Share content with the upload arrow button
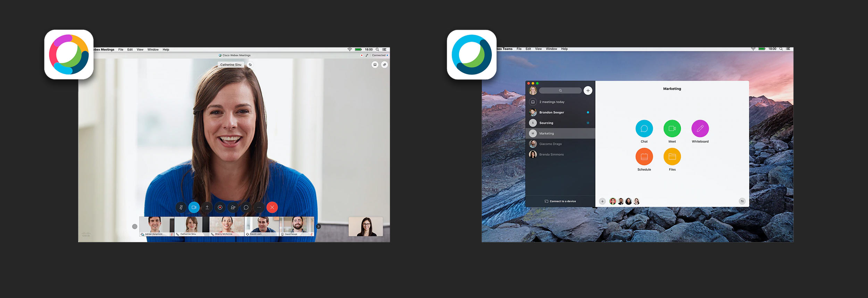Image resolution: width=868 pixels, height=298 pixels. pyautogui.click(x=207, y=207)
